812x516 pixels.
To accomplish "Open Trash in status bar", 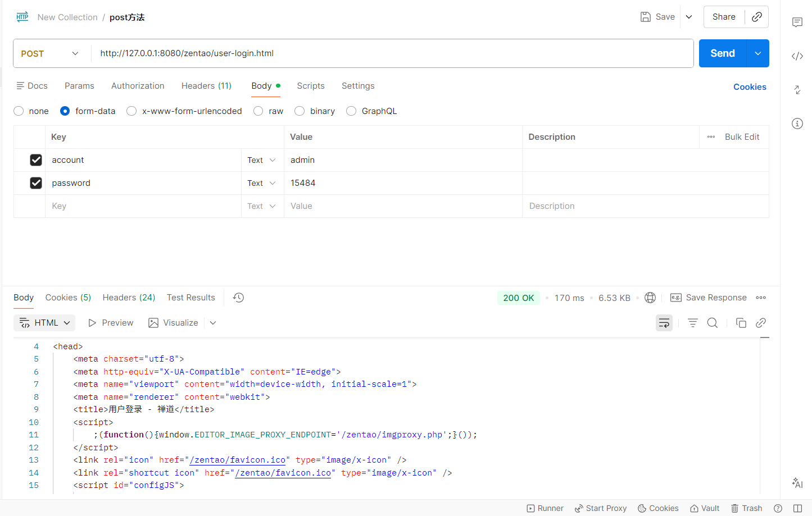I will coord(746,508).
